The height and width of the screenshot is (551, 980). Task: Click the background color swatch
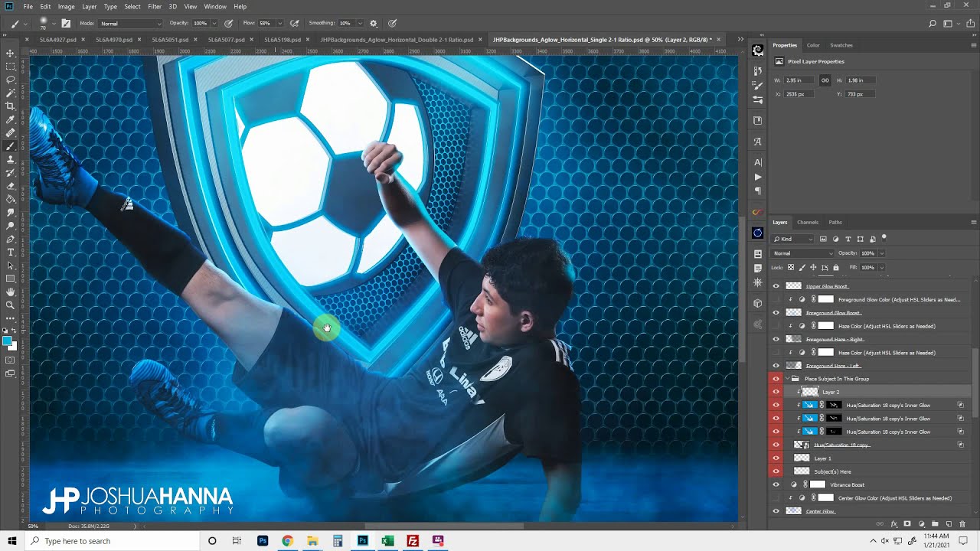coord(13,346)
